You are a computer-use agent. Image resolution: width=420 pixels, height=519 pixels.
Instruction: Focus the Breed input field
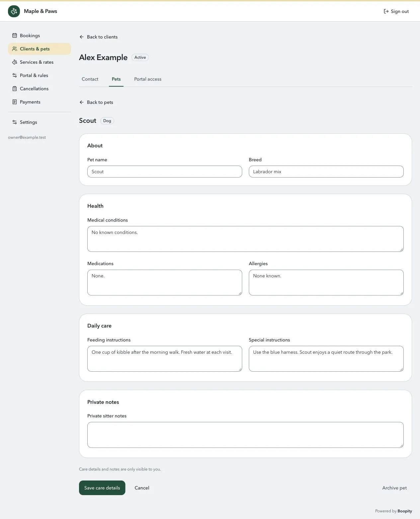coord(326,172)
